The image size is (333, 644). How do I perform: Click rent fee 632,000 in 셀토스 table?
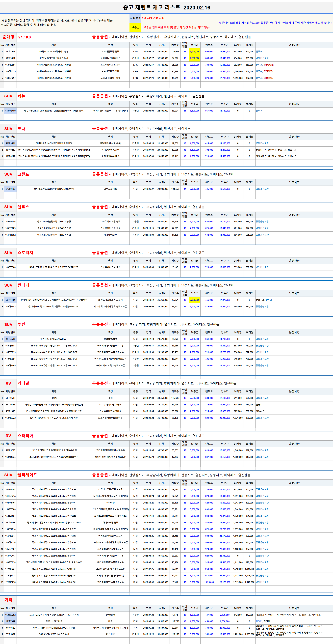tap(209, 235)
